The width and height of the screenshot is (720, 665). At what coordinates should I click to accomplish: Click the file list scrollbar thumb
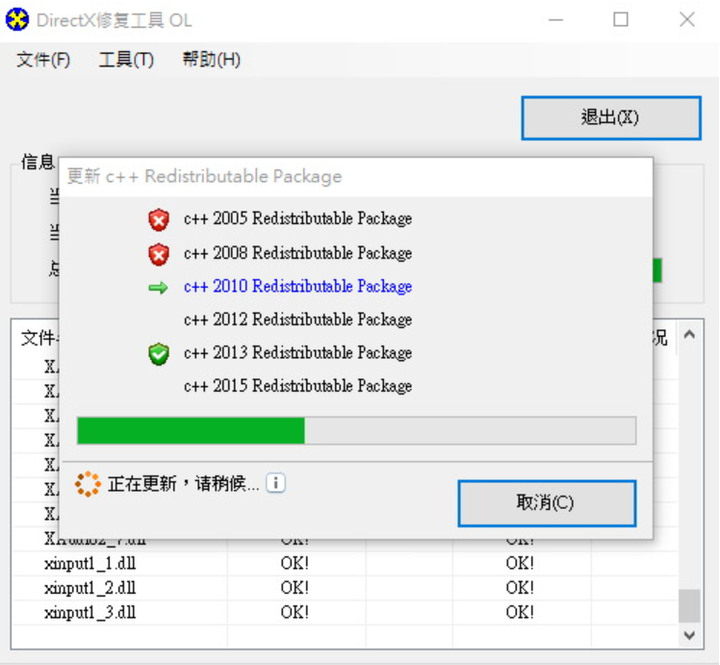(689, 606)
